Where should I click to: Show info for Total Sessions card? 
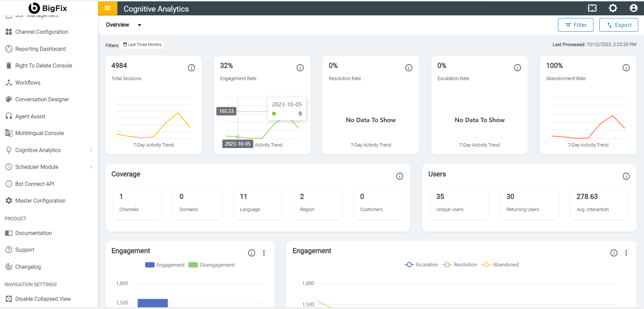click(x=191, y=68)
